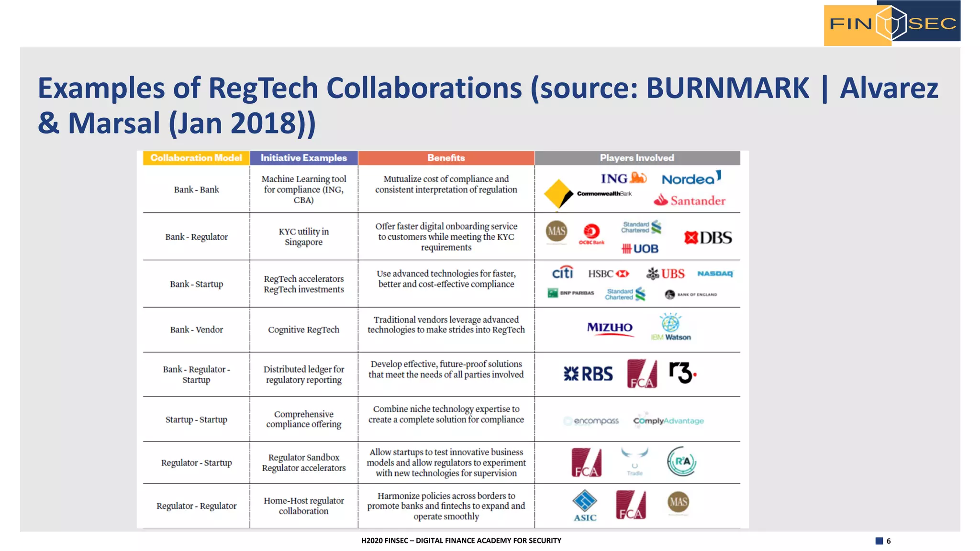The image size is (980, 551).
Task: Click the FCA logo in distributed ledger row
Action: (642, 374)
